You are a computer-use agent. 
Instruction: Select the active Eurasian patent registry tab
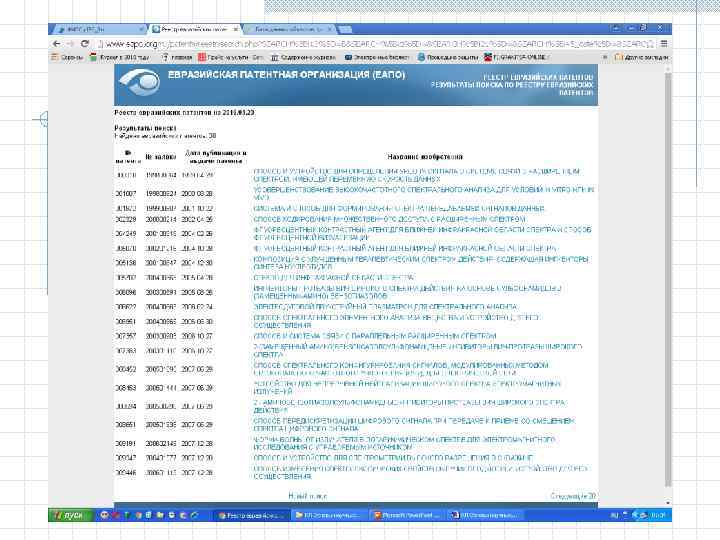click(194, 29)
